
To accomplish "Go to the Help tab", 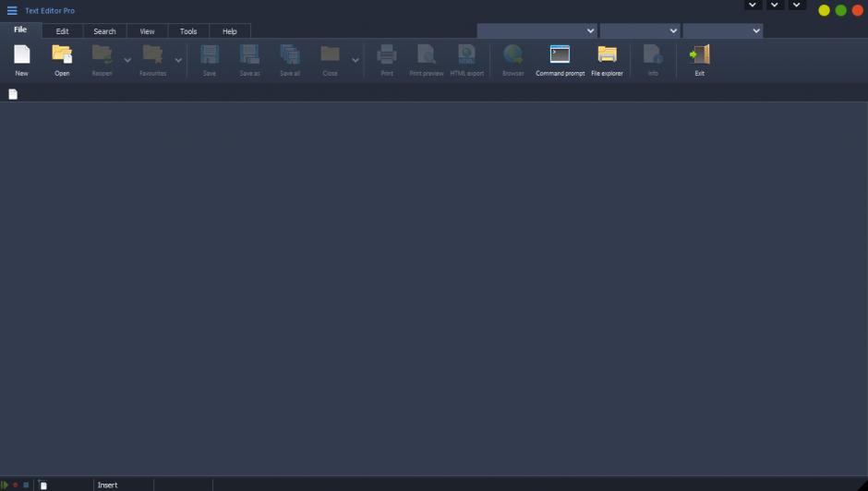I will pyautogui.click(x=229, y=31).
